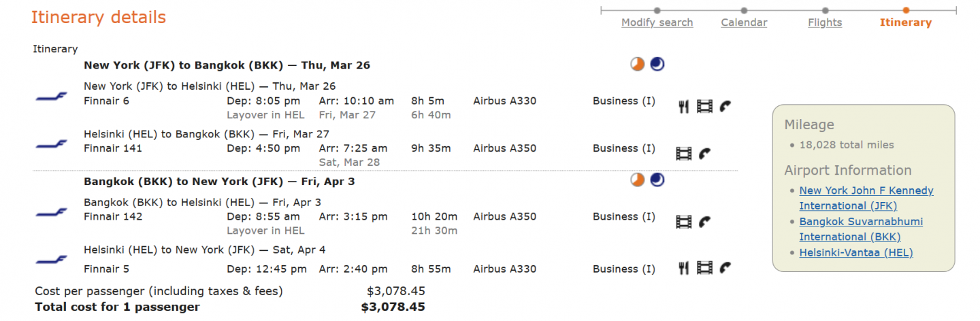Screen dimensions: 980x321
Task: Open the Flights step
Action: point(825,22)
